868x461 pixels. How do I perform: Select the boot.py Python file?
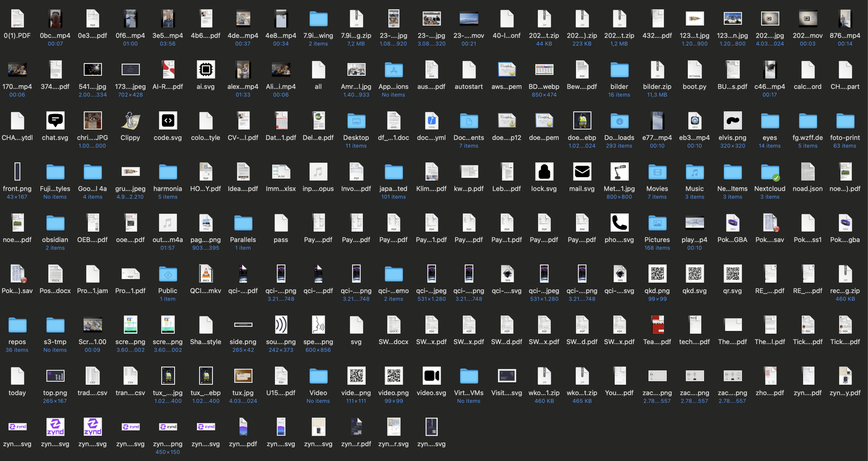click(694, 70)
